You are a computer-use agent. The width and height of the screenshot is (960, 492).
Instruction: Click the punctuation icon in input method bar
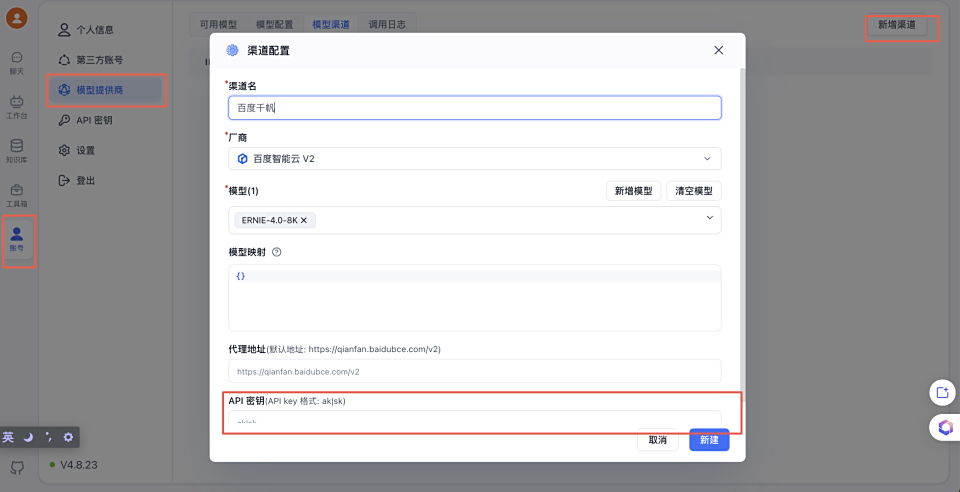pyautogui.click(x=48, y=437)
